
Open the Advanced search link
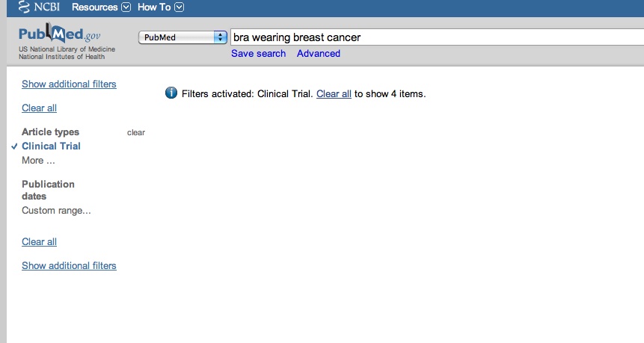318,54
